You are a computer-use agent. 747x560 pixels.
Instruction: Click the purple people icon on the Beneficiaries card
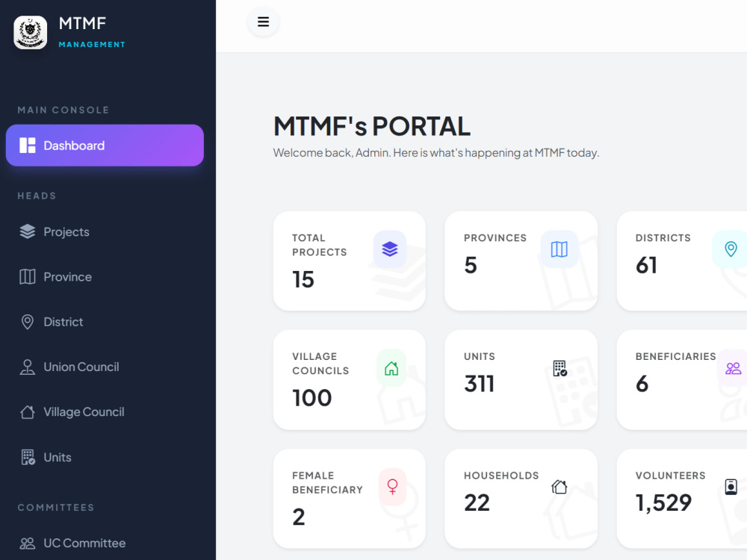point(734,368)
